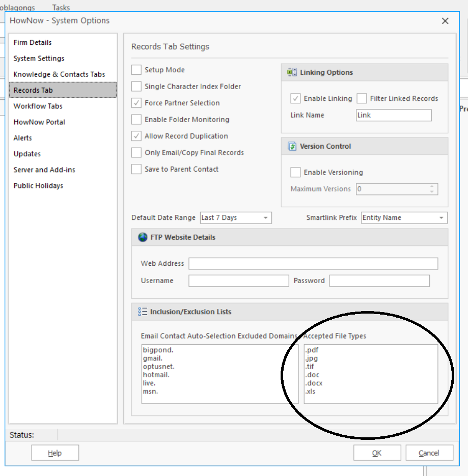Image resolution: width=468 pixels, height=476 pixels.
Task: Click the OK button
Action: pyautogui.click(x=377, y=453)
